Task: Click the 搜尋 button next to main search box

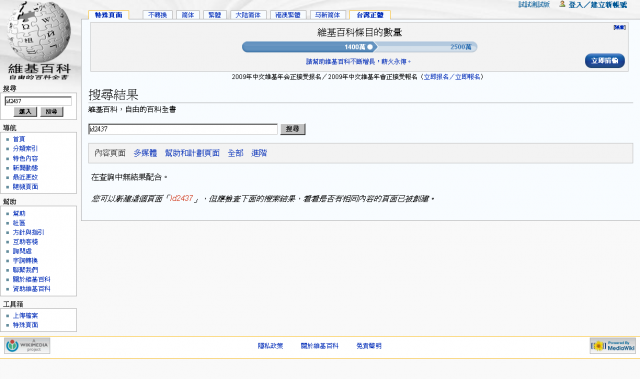Action: point(293,129)
